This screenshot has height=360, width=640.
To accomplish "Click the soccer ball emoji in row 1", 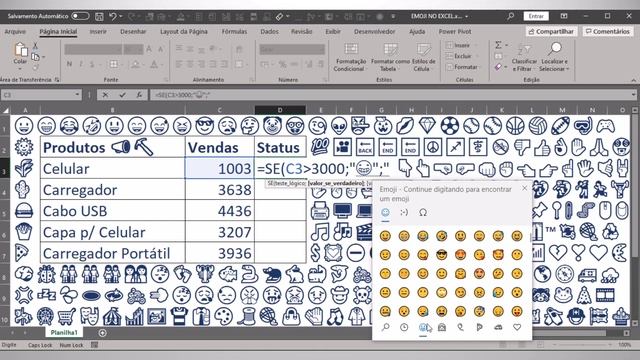I will point(449,126).
